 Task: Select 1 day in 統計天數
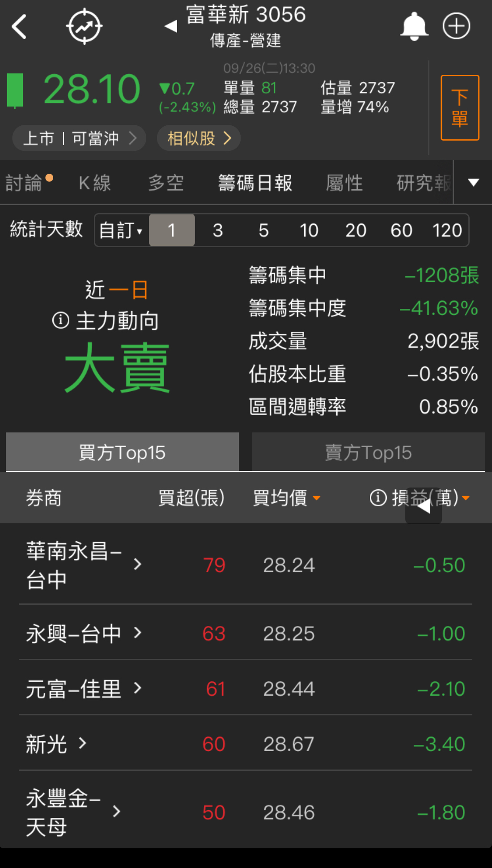[x=172, y=230]
